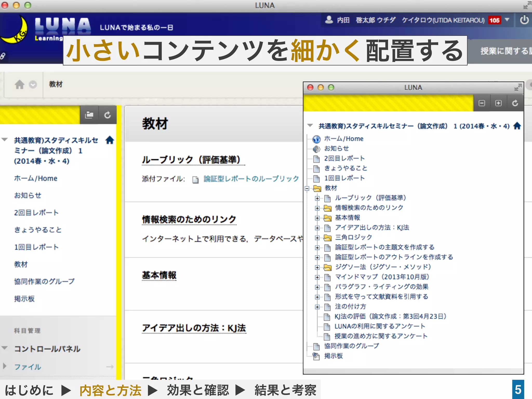Click the 教材 folder icon in the popup tree
Image resolution: width=532 pixels, height=399 pixels.
pos(317,188)
